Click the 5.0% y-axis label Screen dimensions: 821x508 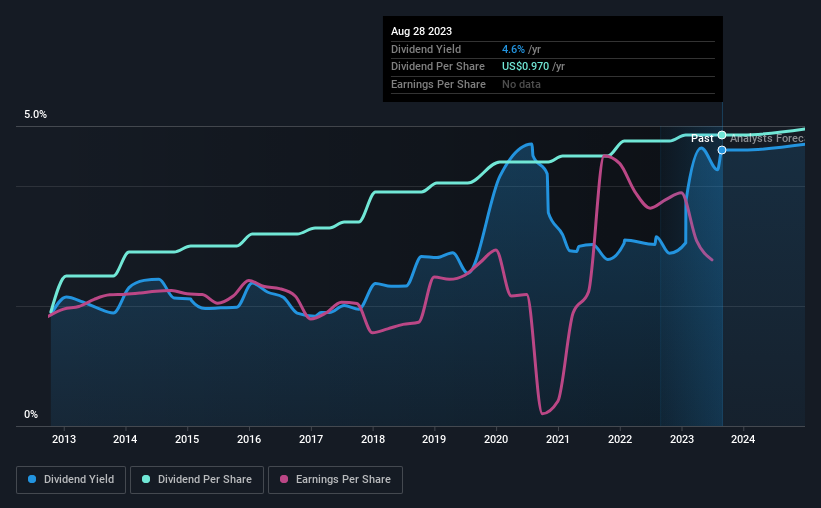(36, 115)
